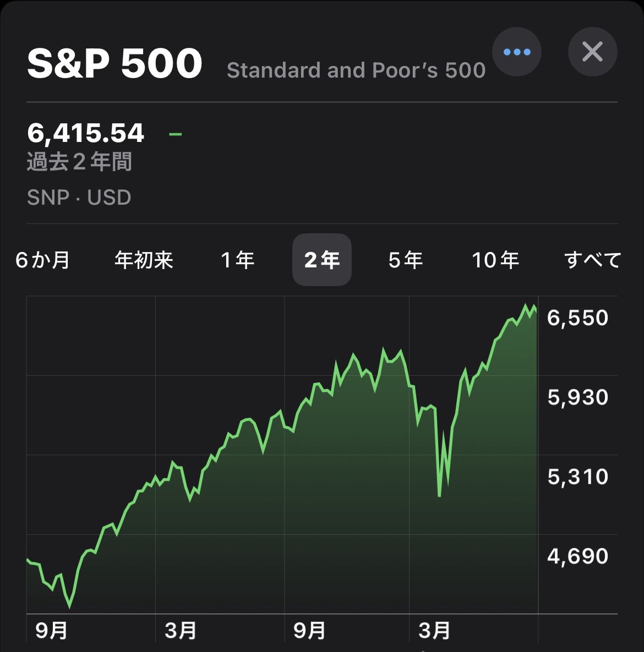The image size is (644, 652).
Task: Tap the selected 2年 range tab
Action: click(x=322, y=260)
